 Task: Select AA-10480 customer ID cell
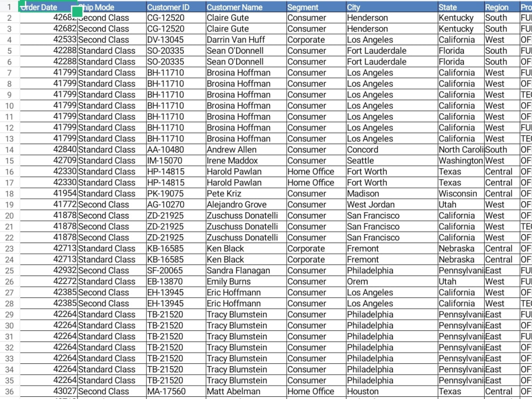point(176,149)
